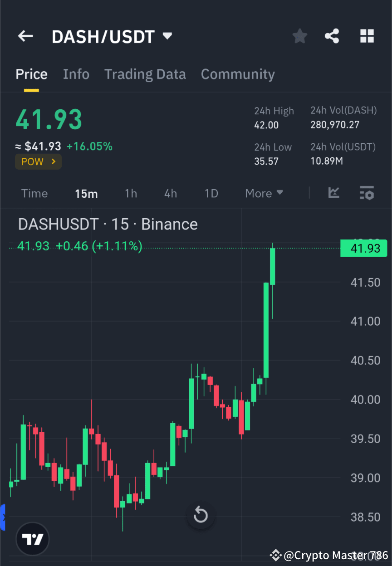The width and height of the screenshot is (392, 566).
Task: Tap the 41.93 price label on the axis
Action: pos(363,248)
